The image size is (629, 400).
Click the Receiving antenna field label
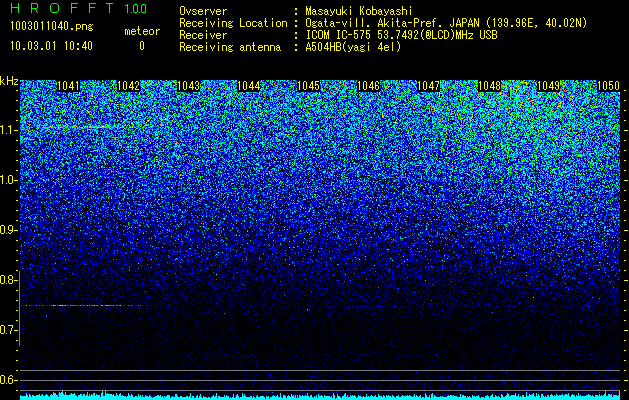click(x=230, y=47)
